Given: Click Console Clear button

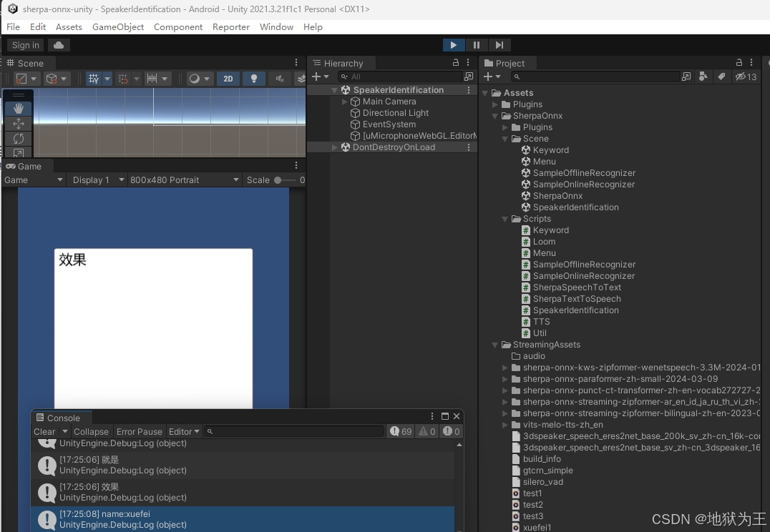Looking at the screenshot, I should 44,431.
